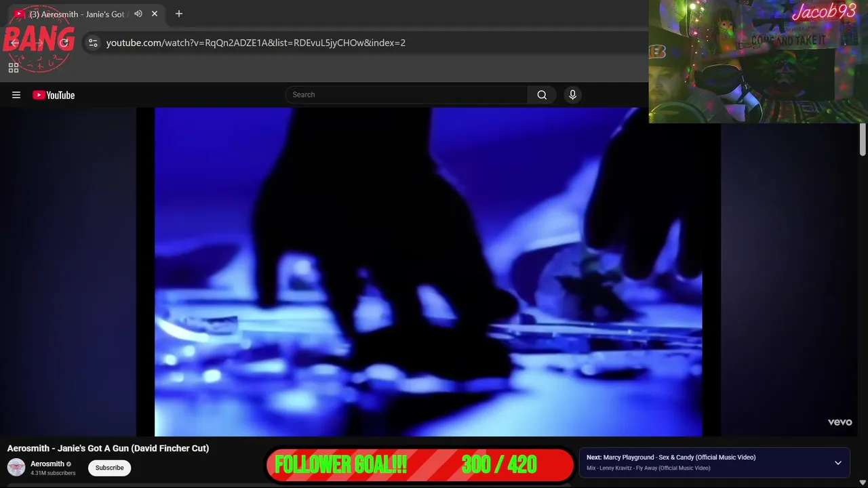The image size is (868, 488).
Task: Open the Aerosmith channel avatar
Action: click(x=16, y=468)
